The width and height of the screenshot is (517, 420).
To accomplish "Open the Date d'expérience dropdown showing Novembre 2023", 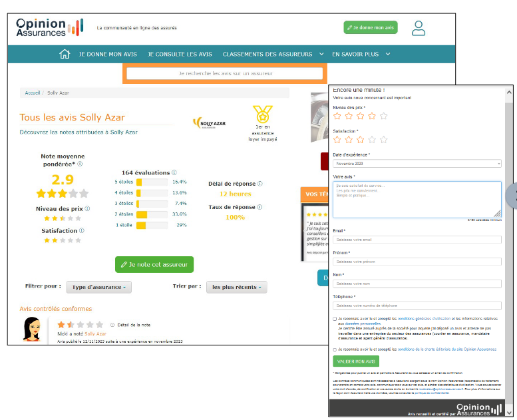I will click(x=417, y=163).
